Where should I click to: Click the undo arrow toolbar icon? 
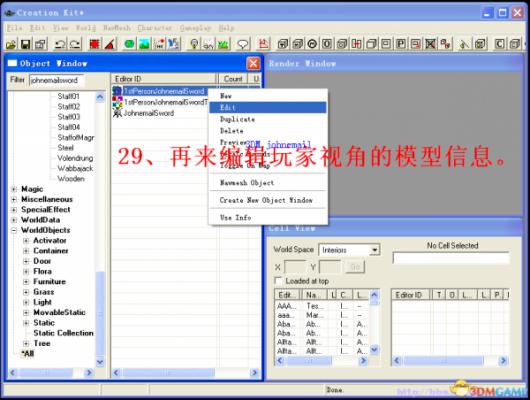(x=61, y=44)
